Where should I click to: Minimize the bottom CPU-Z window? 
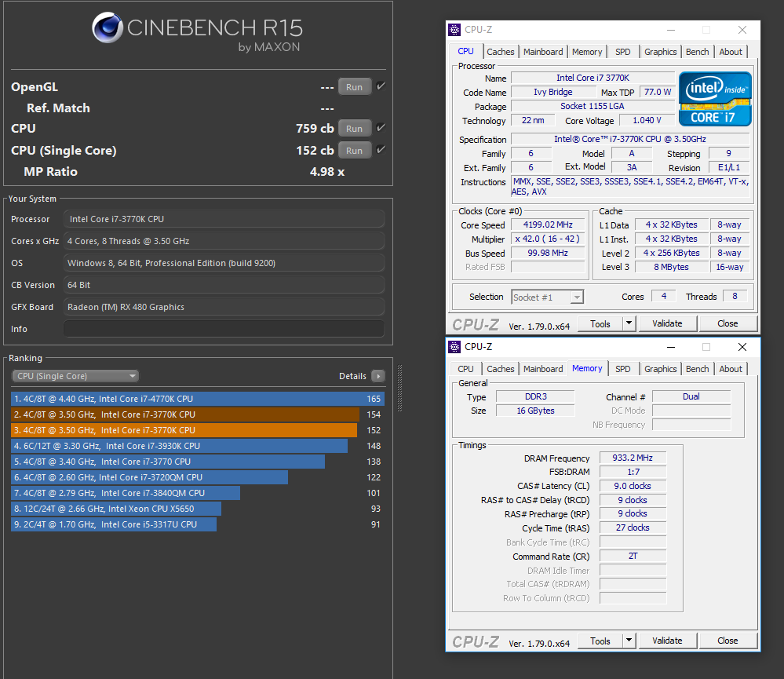pos(671,347)
